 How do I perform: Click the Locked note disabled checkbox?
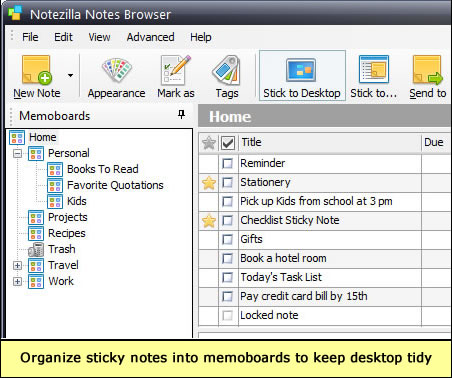[228, 315]
